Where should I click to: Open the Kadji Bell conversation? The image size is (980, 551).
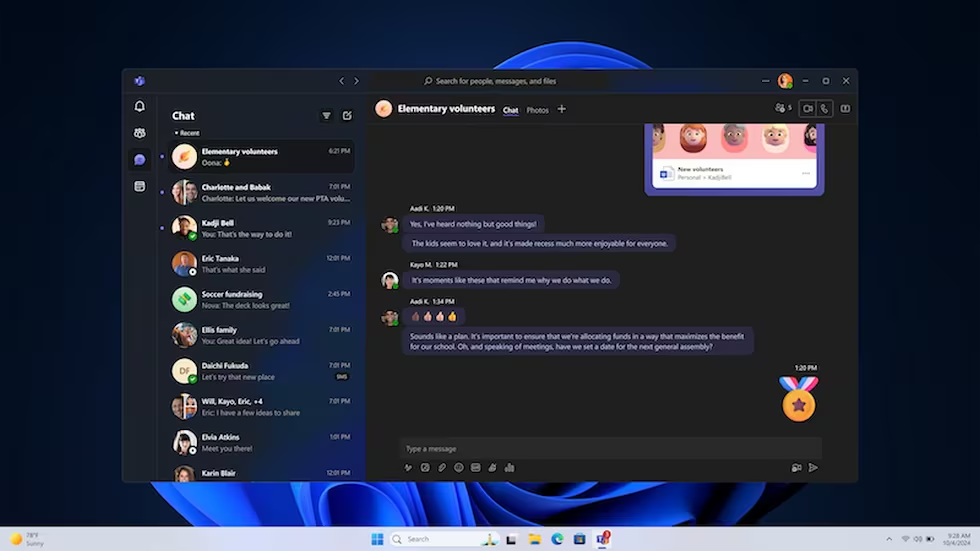260,228
